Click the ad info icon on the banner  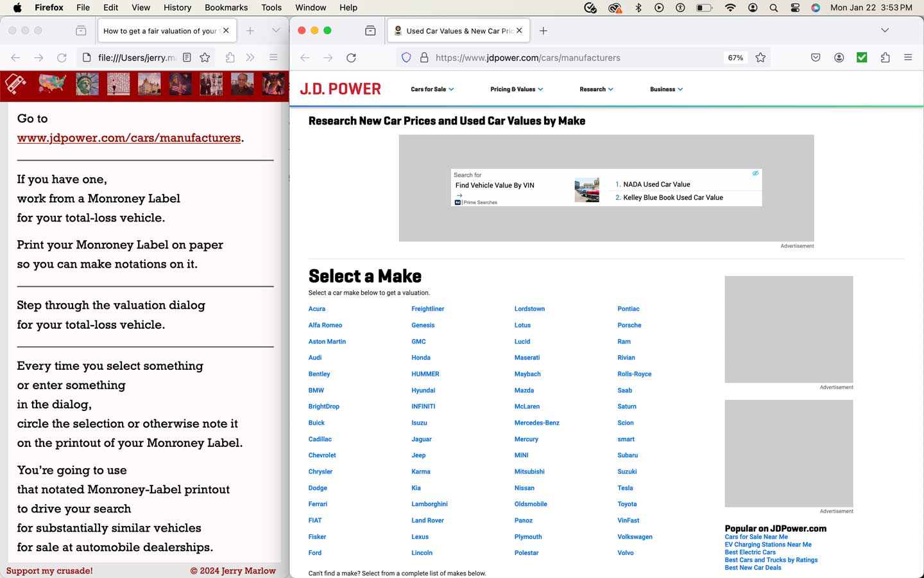[x=755, y=173]
